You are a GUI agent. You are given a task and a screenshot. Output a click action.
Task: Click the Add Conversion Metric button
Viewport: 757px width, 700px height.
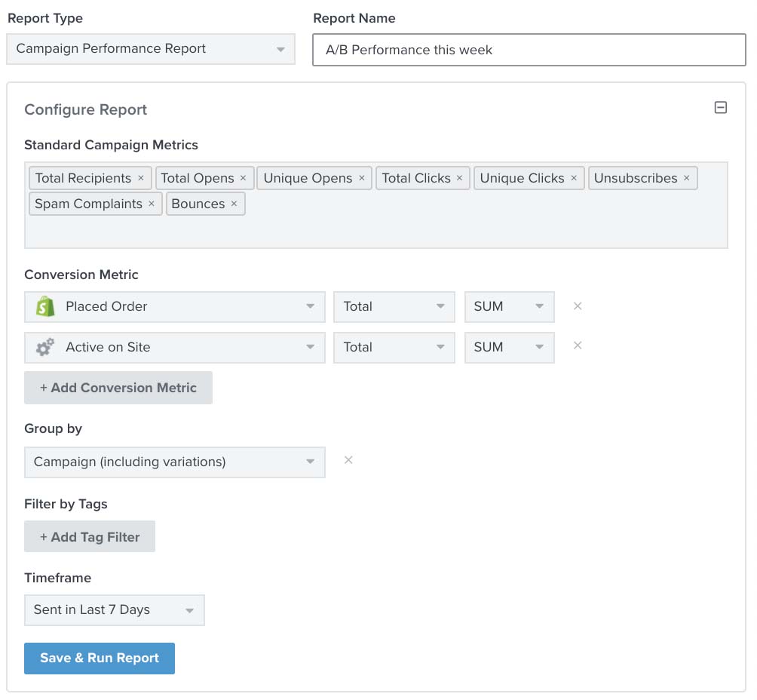tap(118, 388)
